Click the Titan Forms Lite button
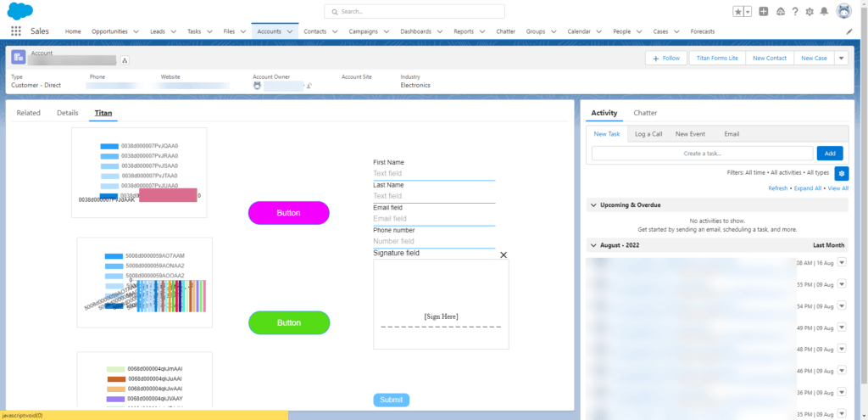The height and width of the screenshot is (420, 868). [717, 58]
